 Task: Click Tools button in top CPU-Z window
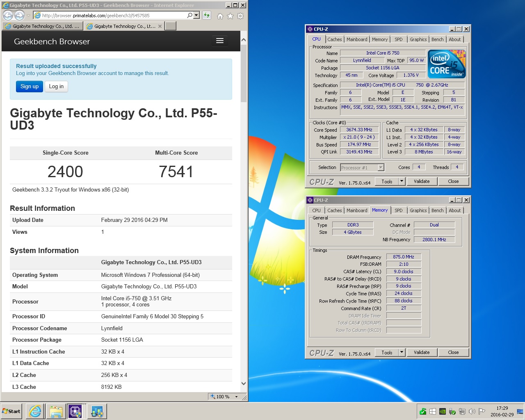coord(387,181)
